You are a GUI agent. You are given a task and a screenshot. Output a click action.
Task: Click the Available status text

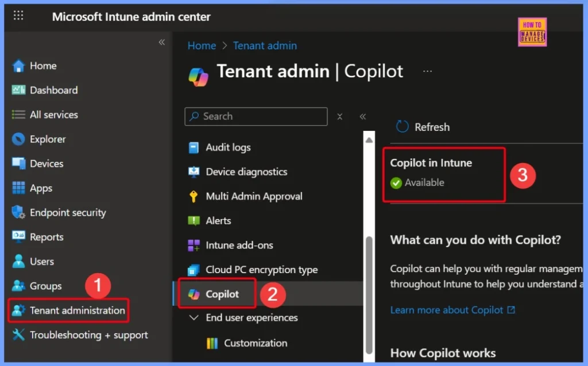click(x=424, y=182)
